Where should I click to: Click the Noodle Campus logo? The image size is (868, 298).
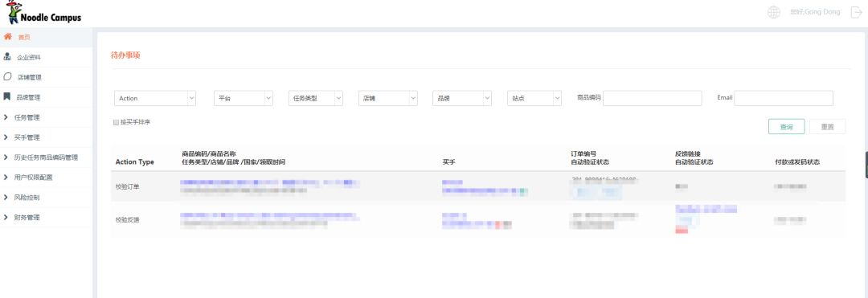click(x=43, y=12)
